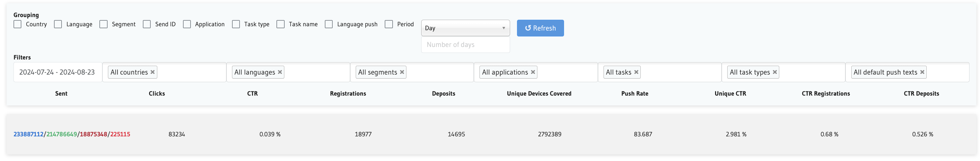Click the blue sent value 233887112
Screen dimensions: 980x161
[29, 134]
